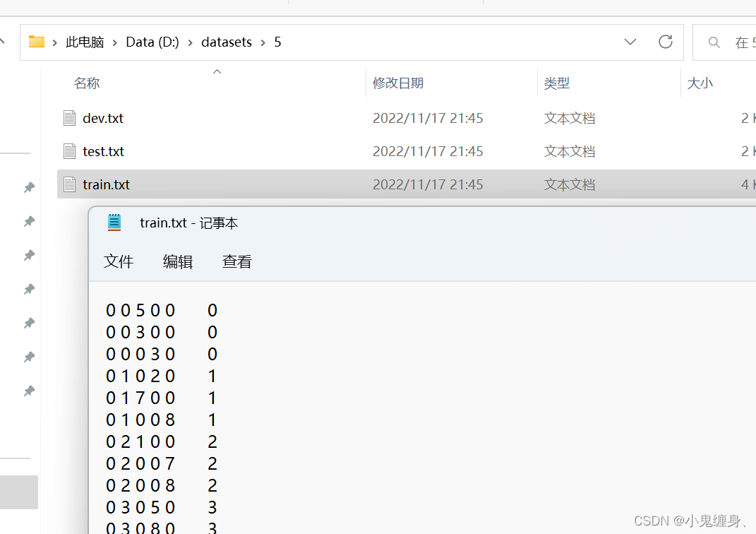Click the line "0 0 0 3 0" in Notepad
This screenshot has width=756, height=534.
(x=140, y=354)
